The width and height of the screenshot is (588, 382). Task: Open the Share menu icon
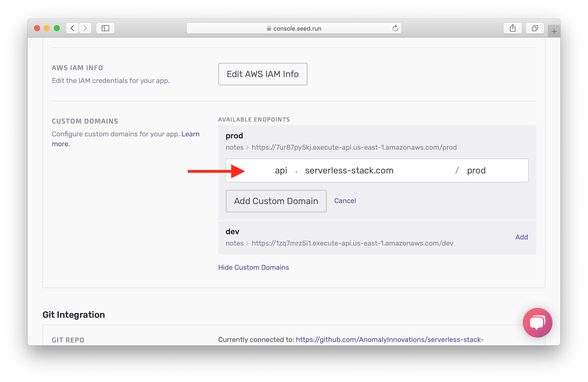512,28
